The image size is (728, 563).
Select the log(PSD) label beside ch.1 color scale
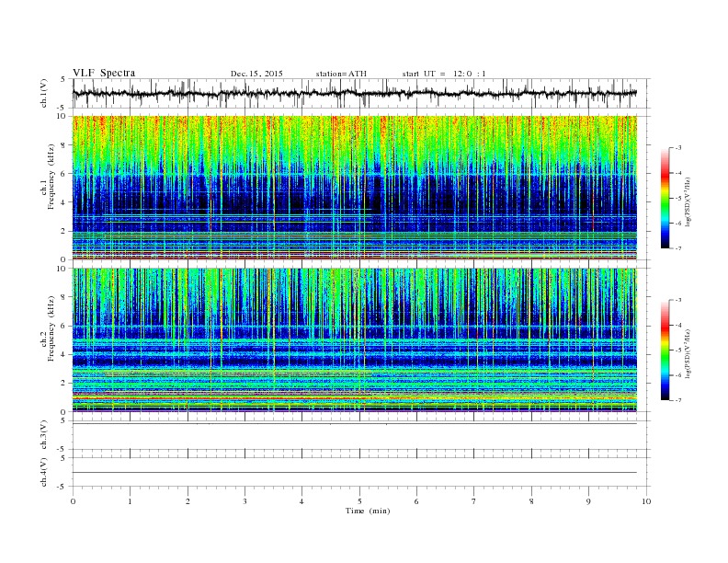(688, 201)
